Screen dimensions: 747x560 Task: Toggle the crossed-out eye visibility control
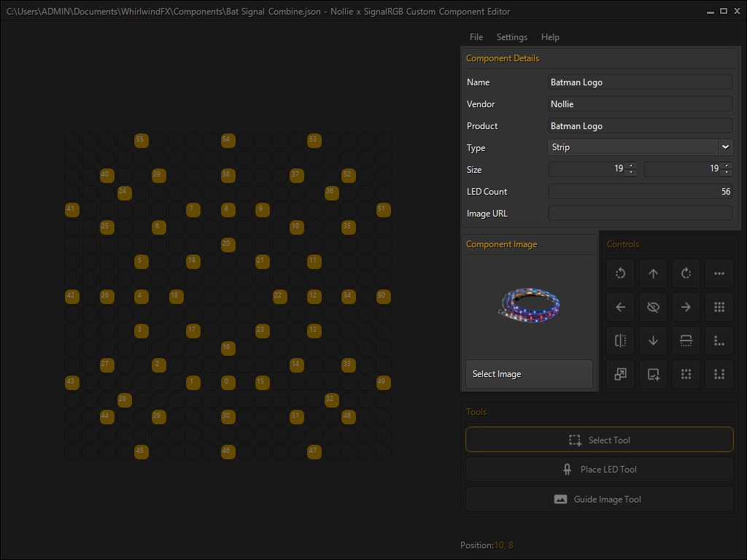click(653, 307)
